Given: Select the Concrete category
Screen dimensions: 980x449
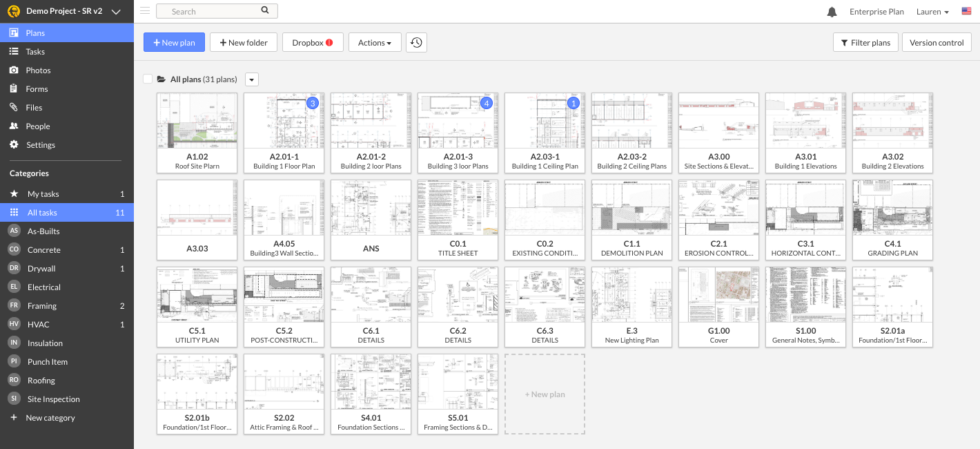Looking at the screenshot, I should click(43, 249).
